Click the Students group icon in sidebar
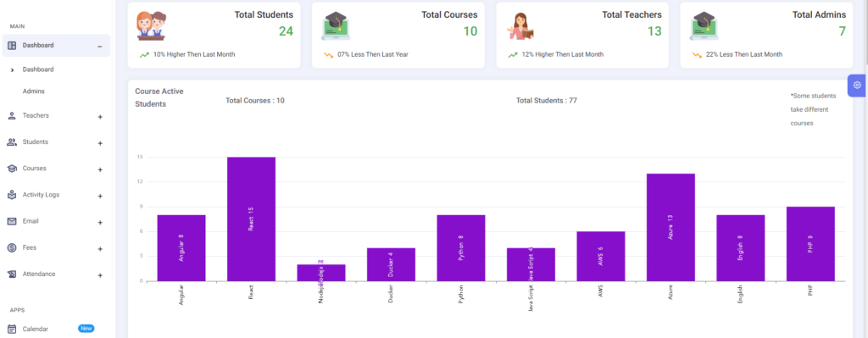Screen dimensions: 868x338 [x=12, y=142]
